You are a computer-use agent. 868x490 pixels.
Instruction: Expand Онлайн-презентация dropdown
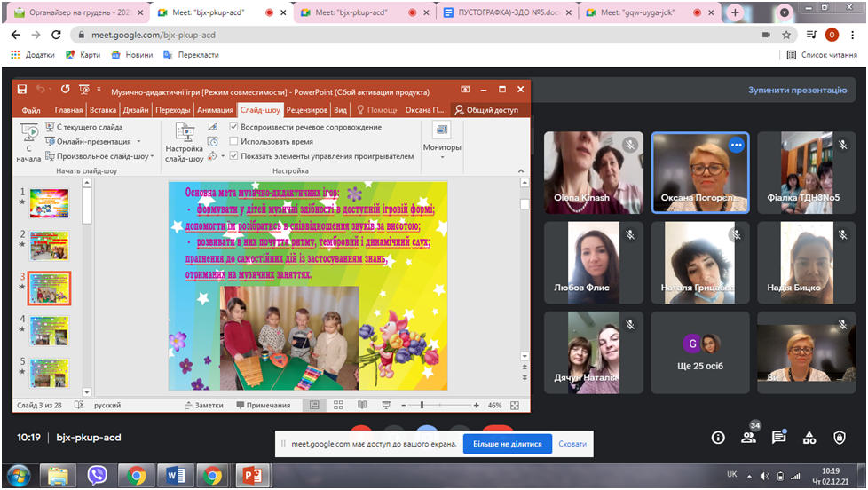[x=139, y=142]
